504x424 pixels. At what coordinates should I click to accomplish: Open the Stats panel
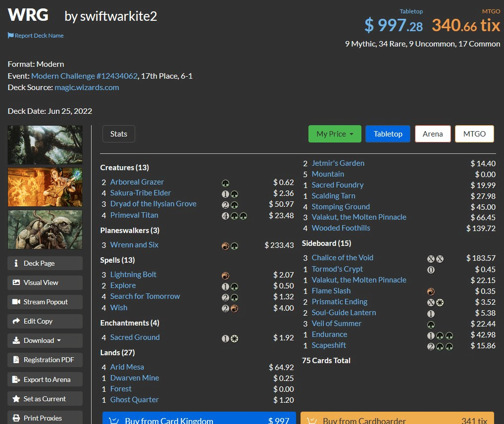pos(118,134)
